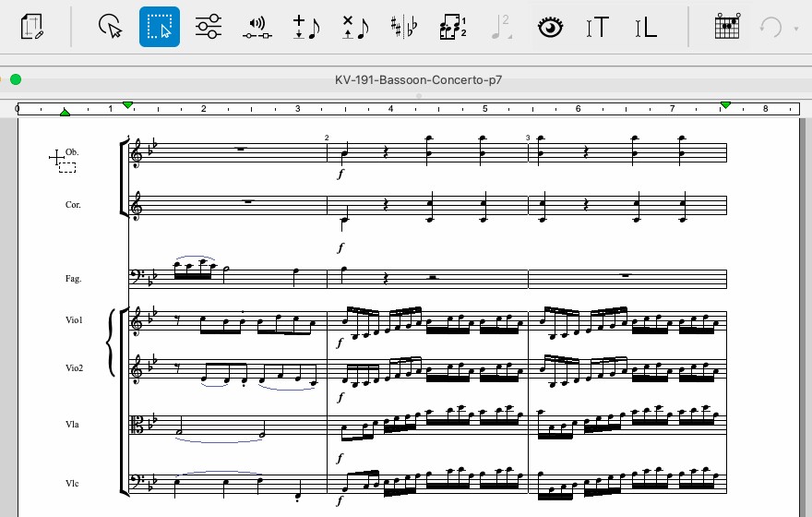Image resolution: width=812 pixels, height=517 pixels.
Task: Click measure number 2 above oboe staff
Action: coord(327,138)
